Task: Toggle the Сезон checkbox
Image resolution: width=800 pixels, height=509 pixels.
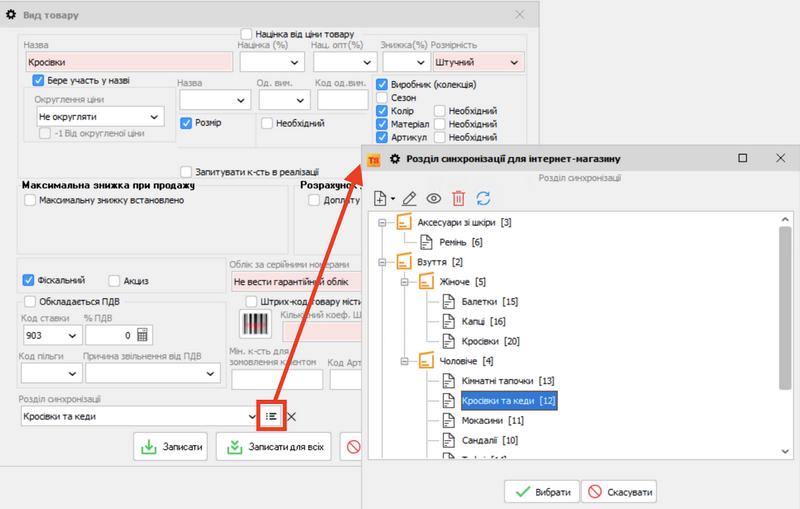Action: [382, 98]
